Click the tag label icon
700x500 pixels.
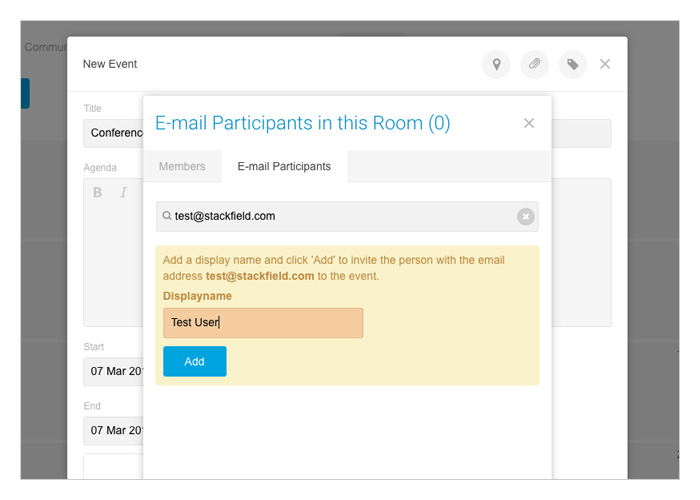point(573,64)
